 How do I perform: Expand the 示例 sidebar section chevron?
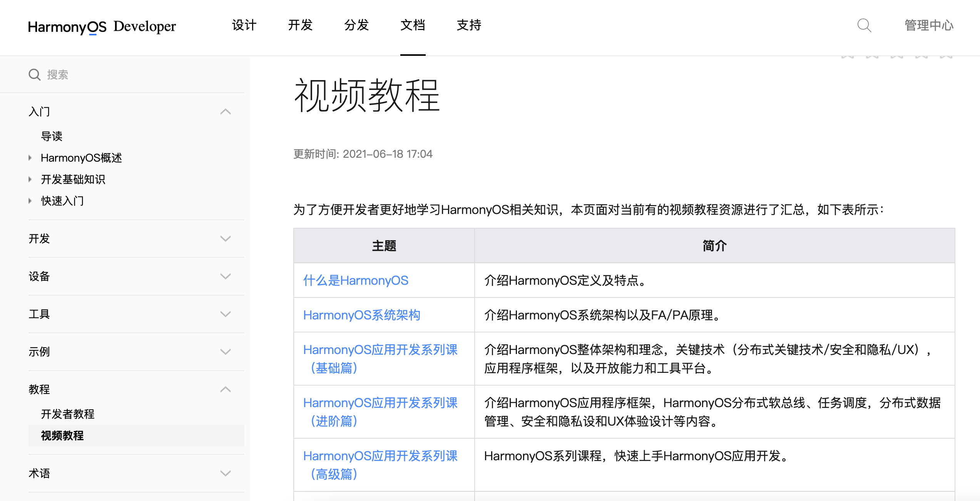click(x=226, y=352)
